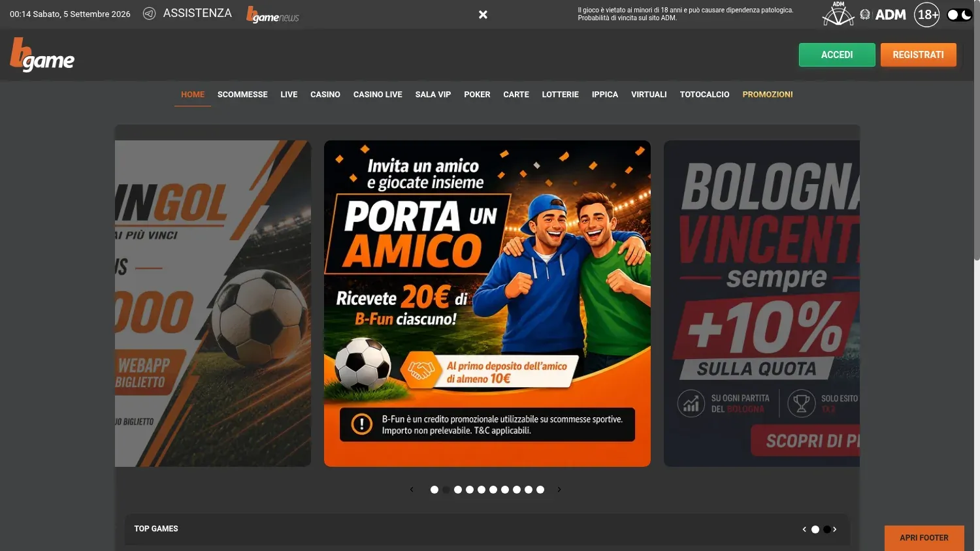Open the Porta un Amico promo banner

pyautogui.click(x=487, y=304)
